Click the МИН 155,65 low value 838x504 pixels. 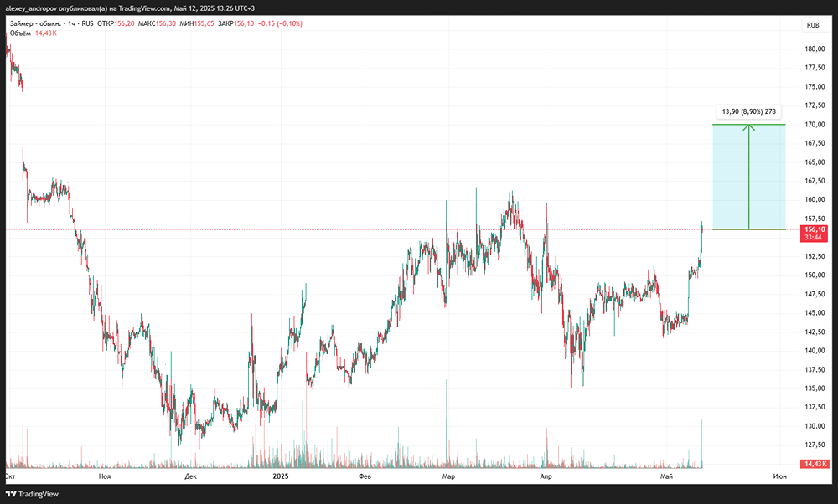(x=197, y=23)
